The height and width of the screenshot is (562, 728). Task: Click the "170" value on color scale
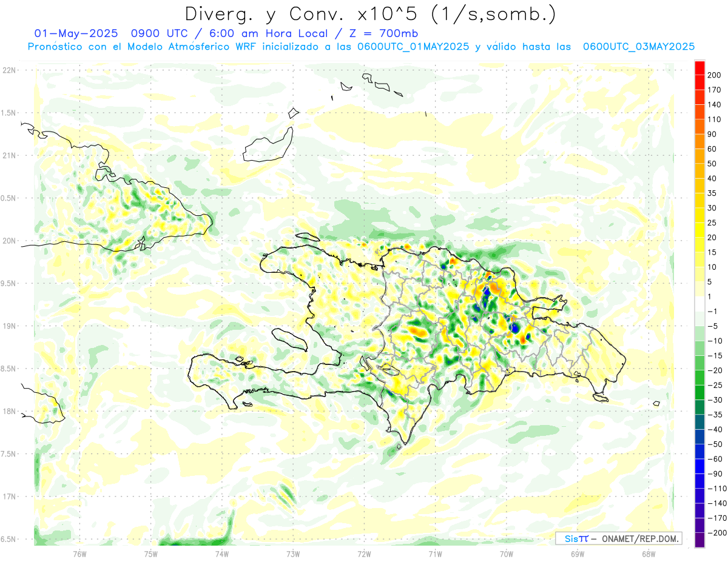click(x=714, y=90)
